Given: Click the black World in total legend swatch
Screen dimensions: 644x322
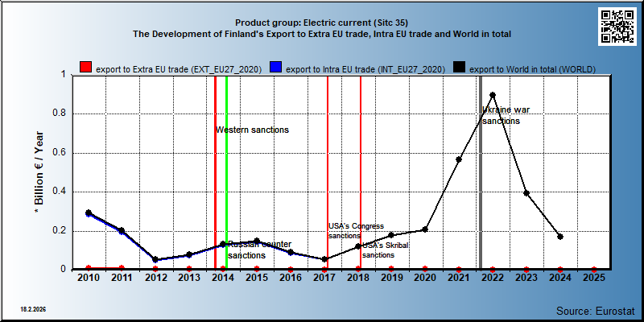Looking at the screenshot, I should 459,68.
